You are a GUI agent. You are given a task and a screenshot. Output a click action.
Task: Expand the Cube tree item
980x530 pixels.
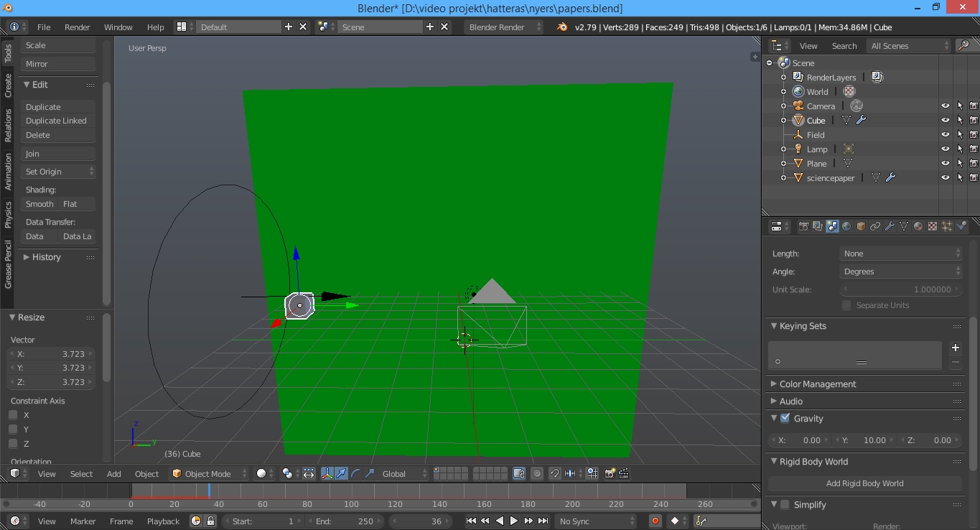[x=784, y=120]
